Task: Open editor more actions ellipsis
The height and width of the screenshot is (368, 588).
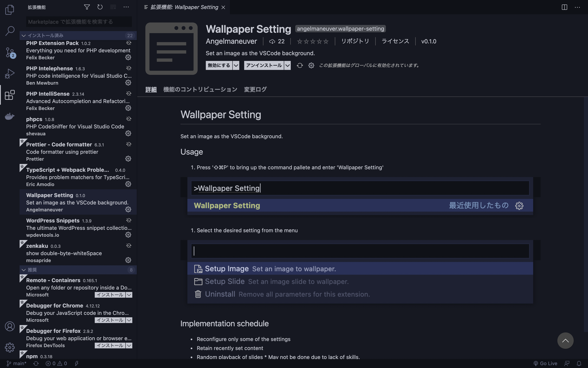Action: 577,7
